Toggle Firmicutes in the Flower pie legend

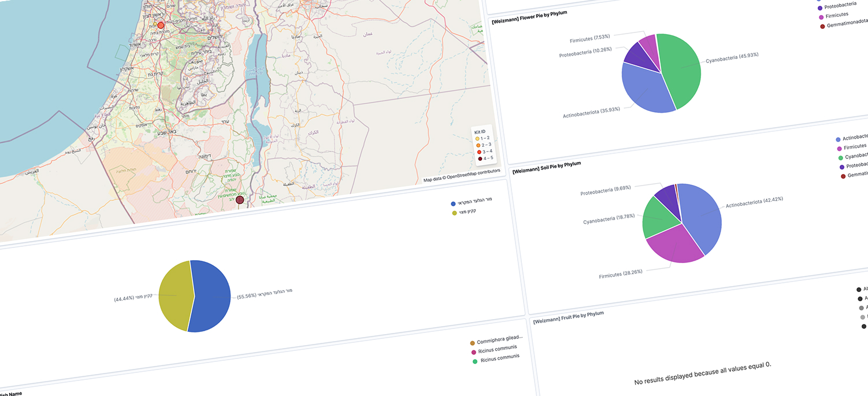821,17
